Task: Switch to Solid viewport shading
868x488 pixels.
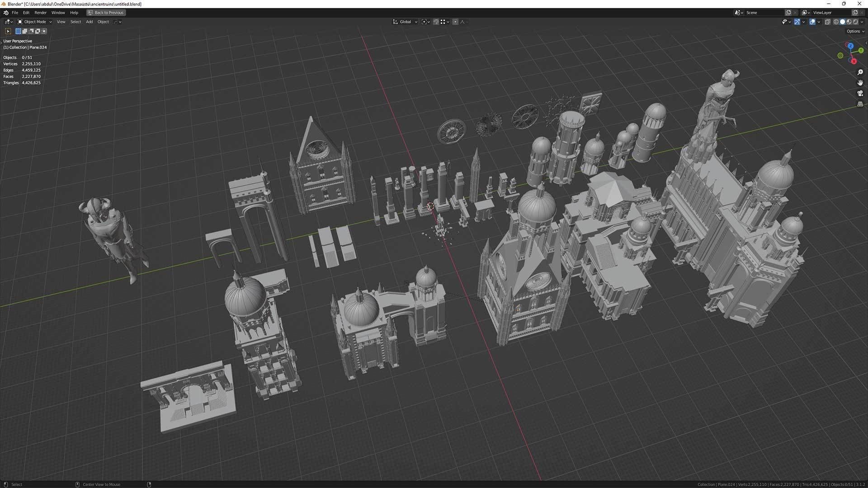Action: coord(842,22)
